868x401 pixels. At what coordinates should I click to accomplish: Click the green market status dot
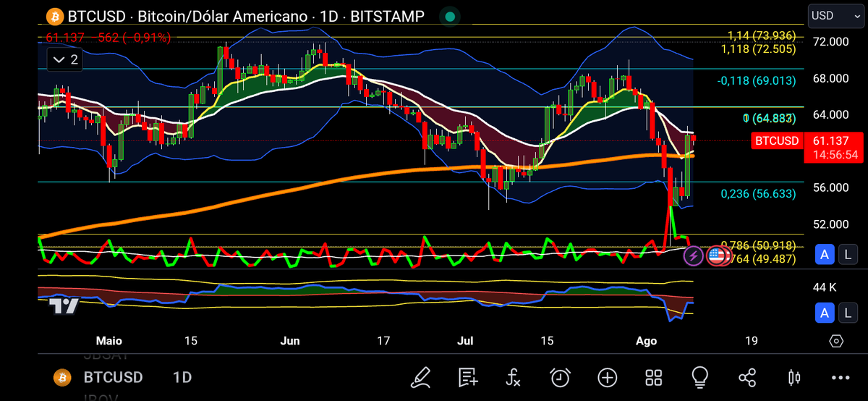pyautogui.click(x=451, y=16)
